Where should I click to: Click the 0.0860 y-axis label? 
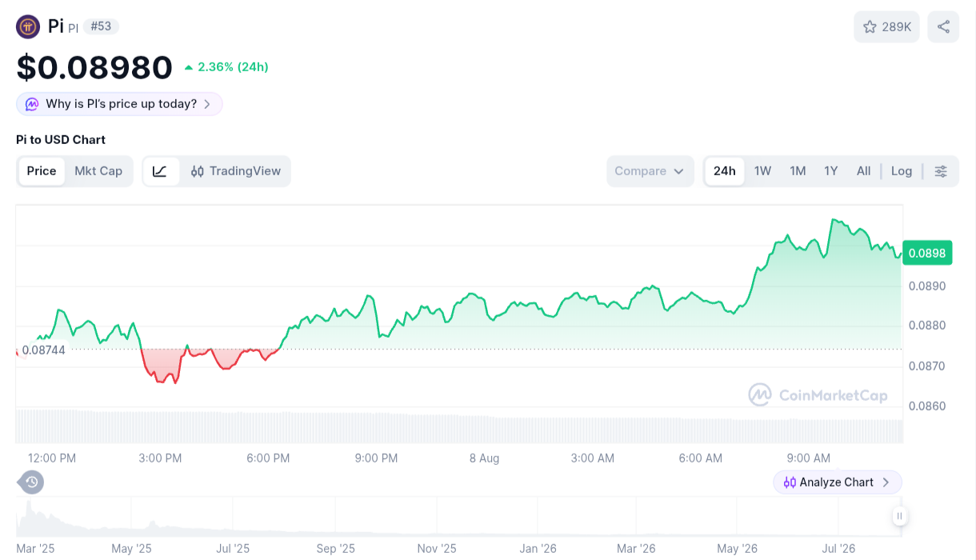point(927,406)
